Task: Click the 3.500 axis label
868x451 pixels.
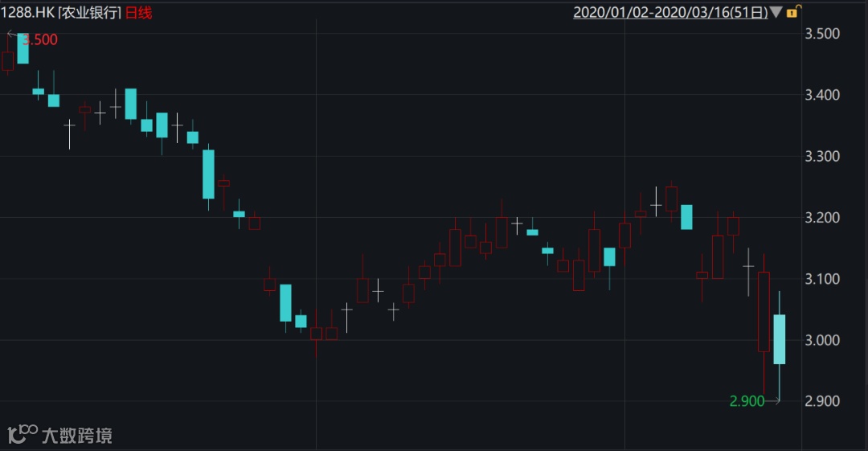Action: [822, 34]
